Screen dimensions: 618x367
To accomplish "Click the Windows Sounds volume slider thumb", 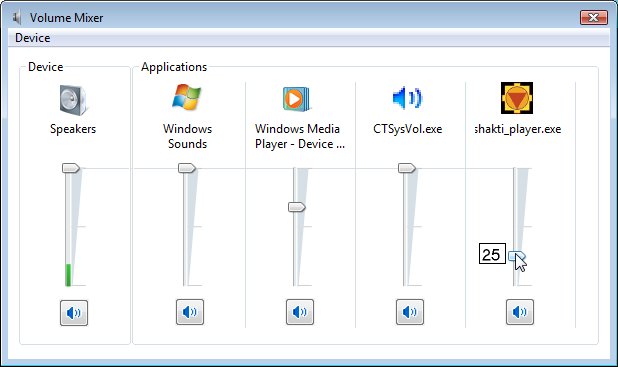I will (187, 168).
